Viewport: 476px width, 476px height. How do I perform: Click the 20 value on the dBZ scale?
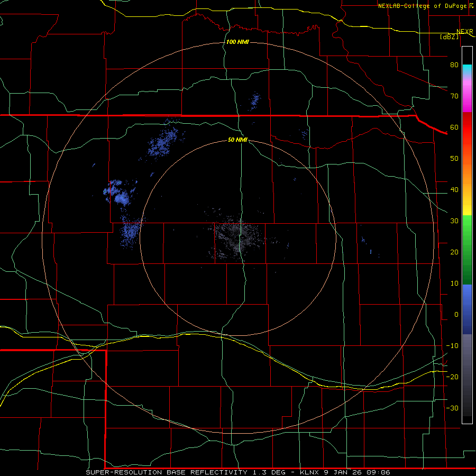[x=454, y=252]
